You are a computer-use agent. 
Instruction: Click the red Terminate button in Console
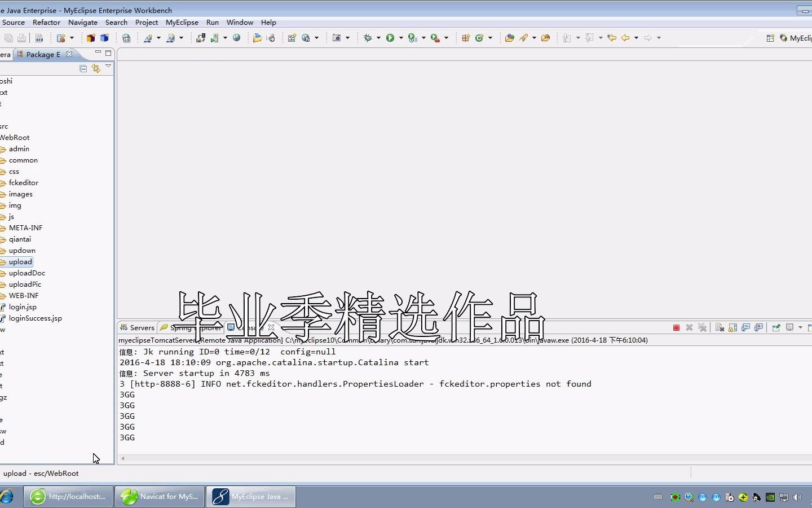(x=676, y=327)
